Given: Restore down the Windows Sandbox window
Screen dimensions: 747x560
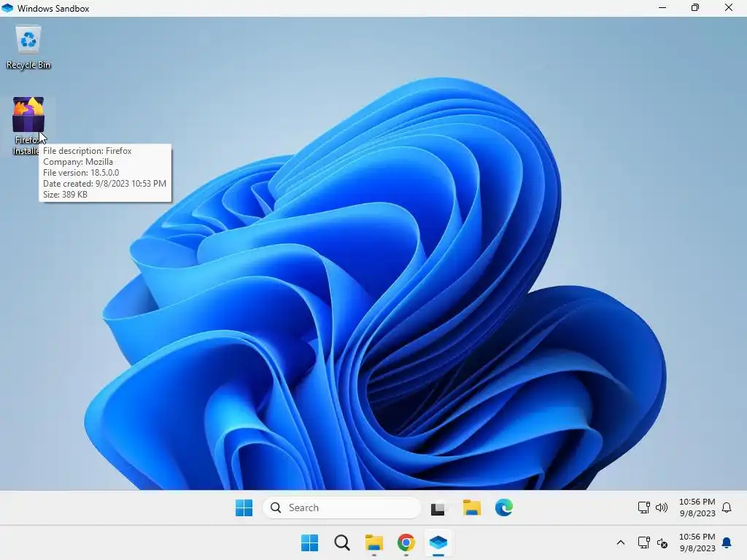Looking at the screenshot, I should (x=695, y=8).
